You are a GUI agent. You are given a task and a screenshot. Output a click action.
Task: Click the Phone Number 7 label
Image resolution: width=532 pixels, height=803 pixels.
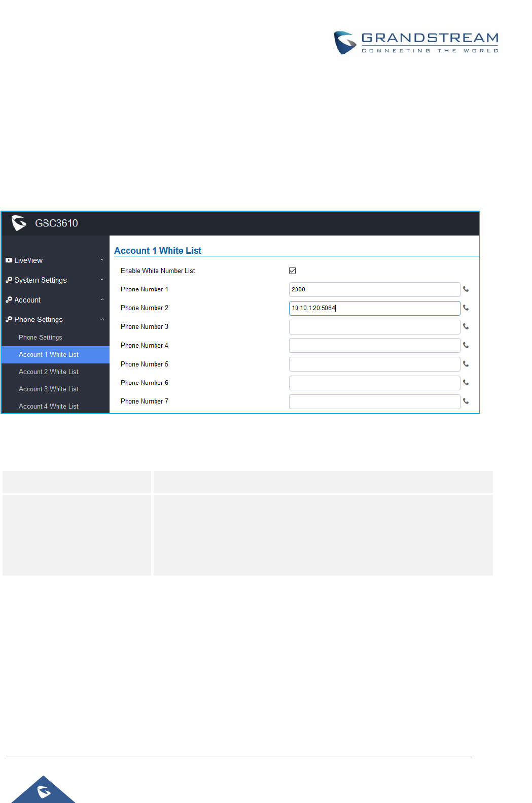(145, 401)
